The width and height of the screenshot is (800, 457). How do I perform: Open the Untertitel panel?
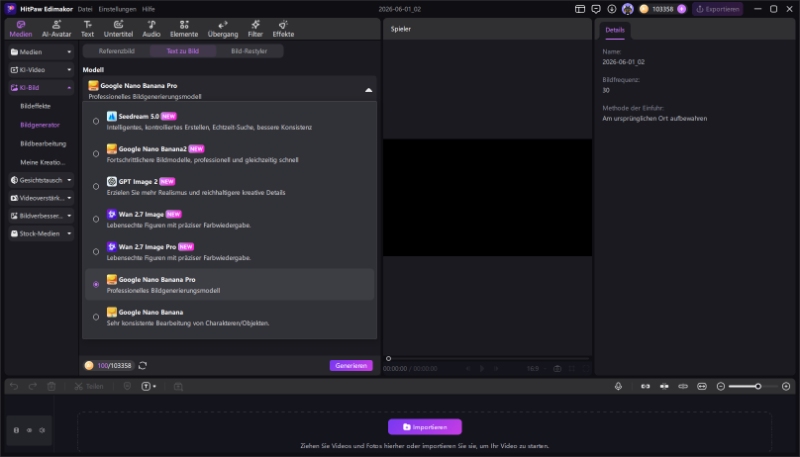coord(118,29)
